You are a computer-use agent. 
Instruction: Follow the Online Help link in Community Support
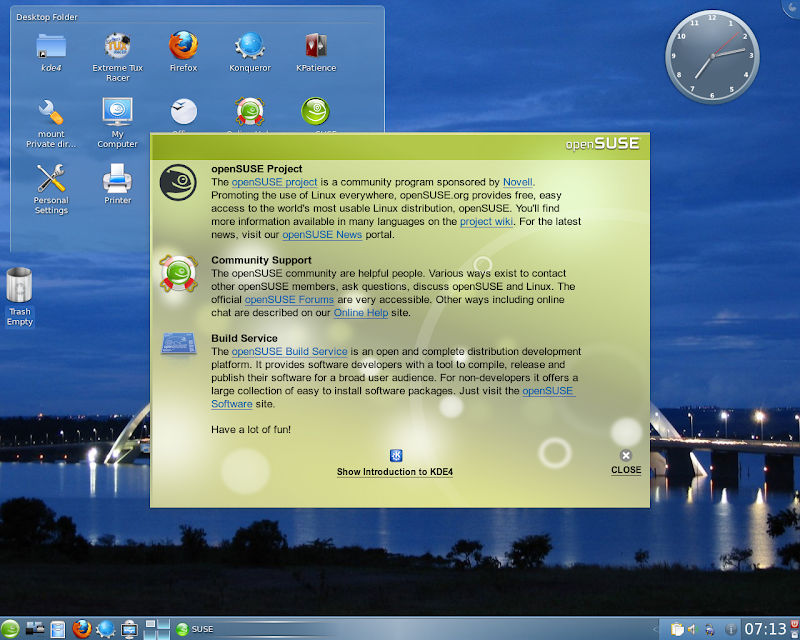pos(361,313)
